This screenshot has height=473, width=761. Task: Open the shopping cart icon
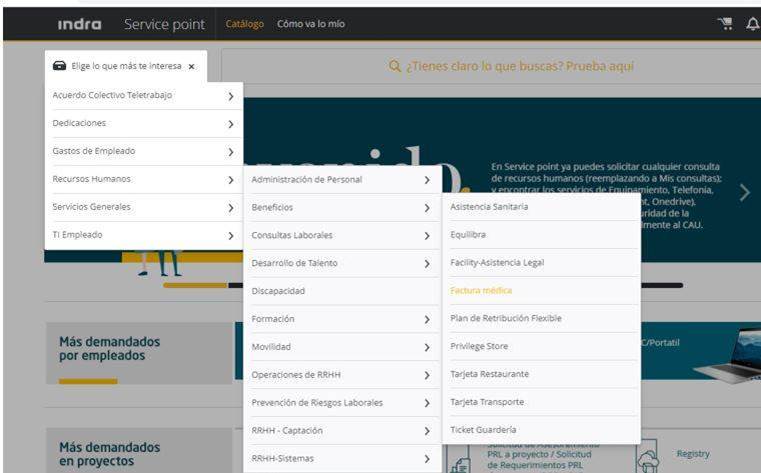pos(725,24)
